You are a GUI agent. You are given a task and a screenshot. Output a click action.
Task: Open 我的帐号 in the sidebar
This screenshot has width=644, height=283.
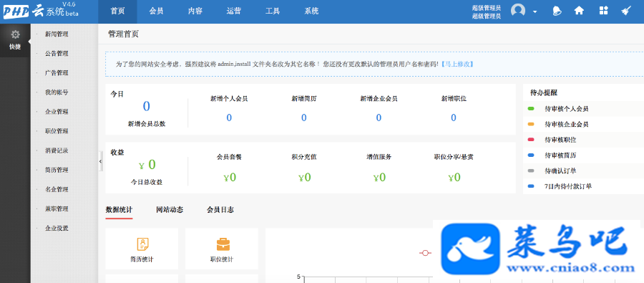pos(57,92)
